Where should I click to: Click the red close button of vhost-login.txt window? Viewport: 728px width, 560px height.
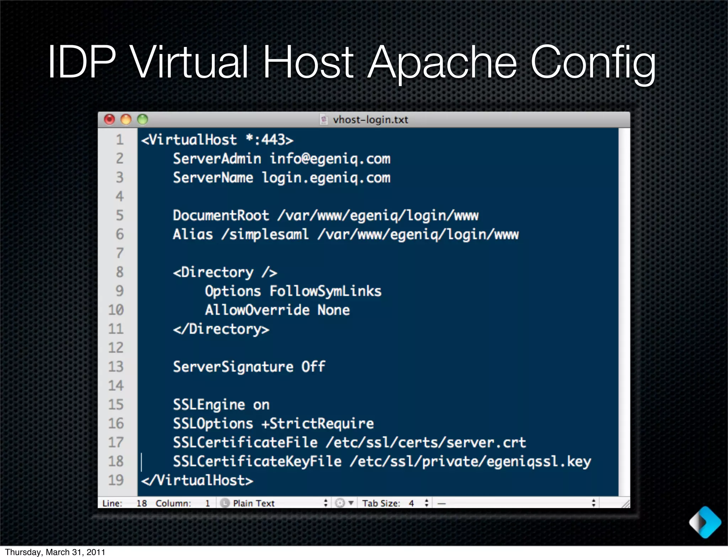[109, 119]
